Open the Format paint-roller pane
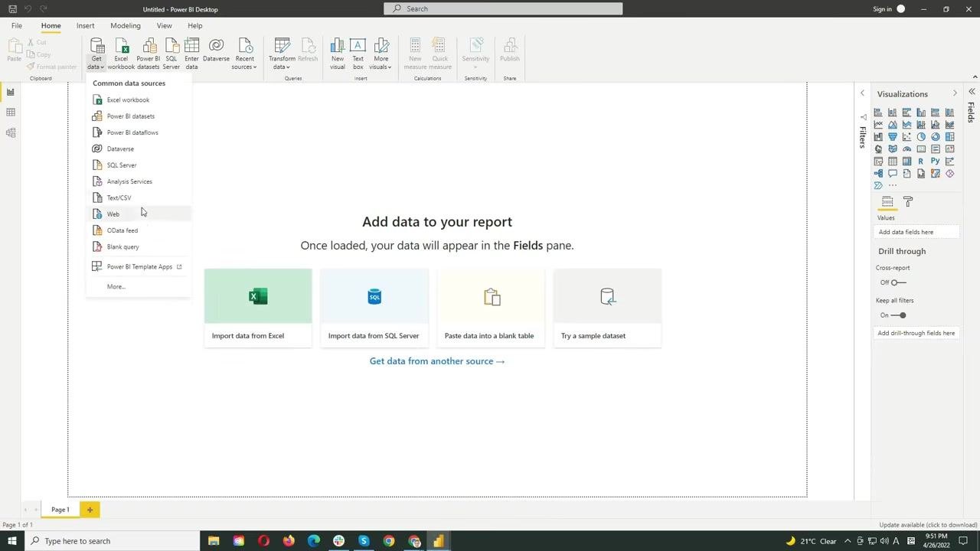This screenshot has height=551, width=980. [908, 202]
